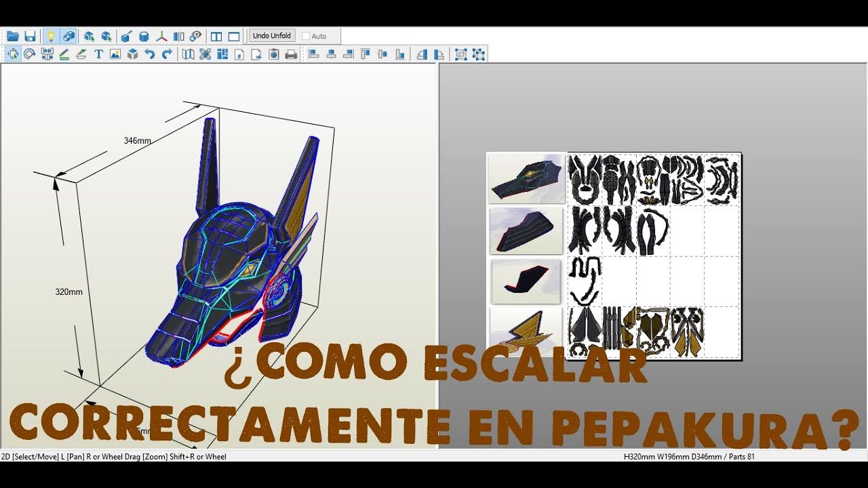Click the 346mm depth dimension label
868x488 pixels.
(137, 141)
